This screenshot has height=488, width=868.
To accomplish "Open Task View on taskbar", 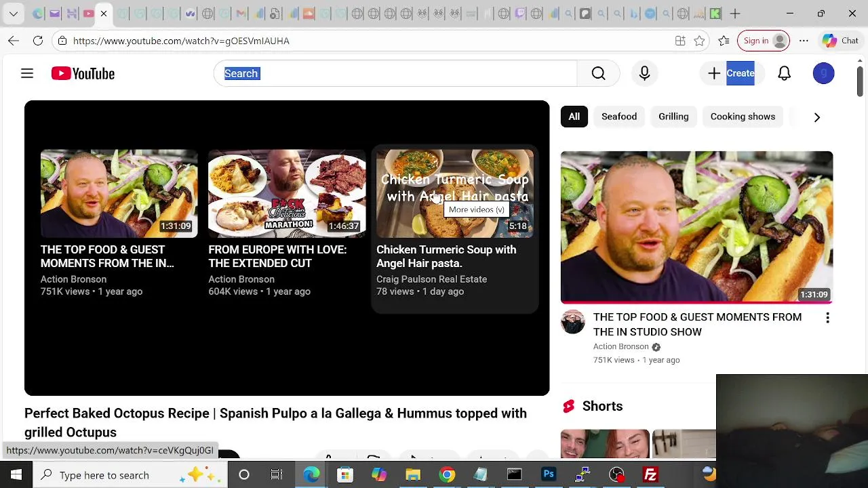I will tap(277, 475).
